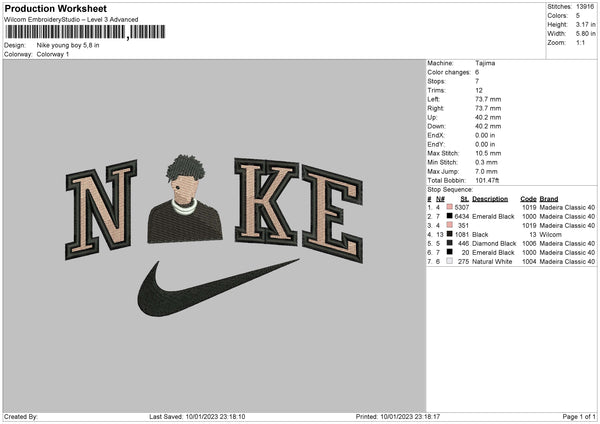600x424 pixels.
Task: Click the embroidered letter E in the preview
Action: click(x=332, y=214)
